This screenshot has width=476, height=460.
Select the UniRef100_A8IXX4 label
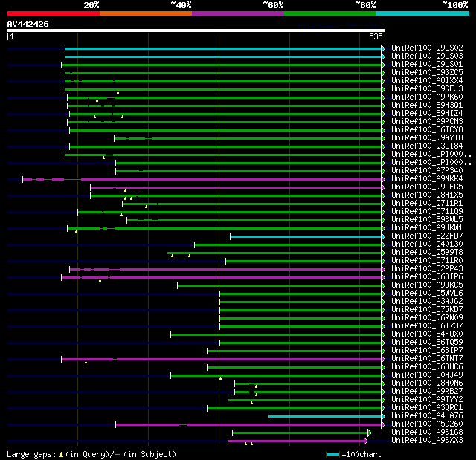[x=427, y=81]
